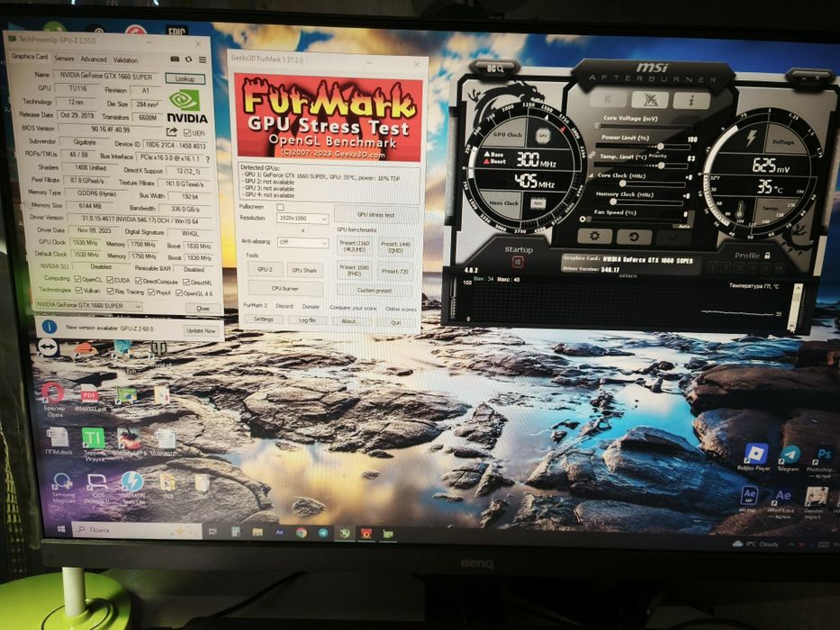The width and height of the screenshot is (840, 630).
Task: Toggle the DirectCompute checkbox
Action: coord(139,281)
